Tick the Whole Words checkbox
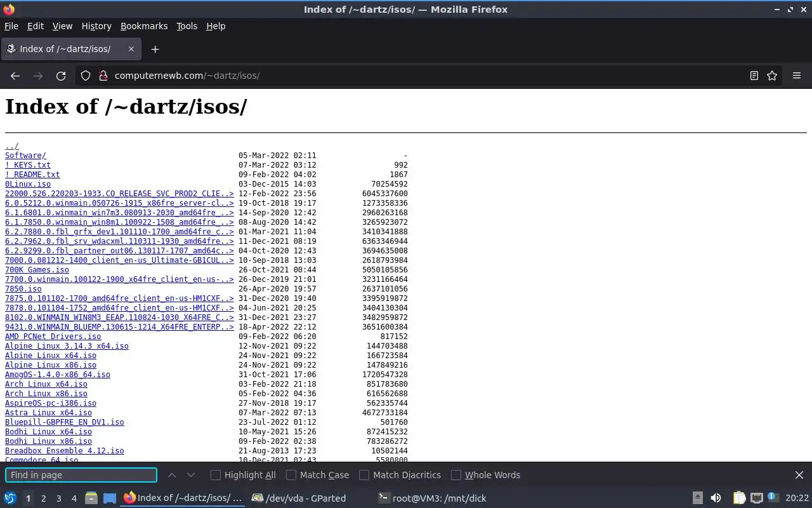Image resolution: width=812 pixels, height=508 pixels. (x=456, y=475)
